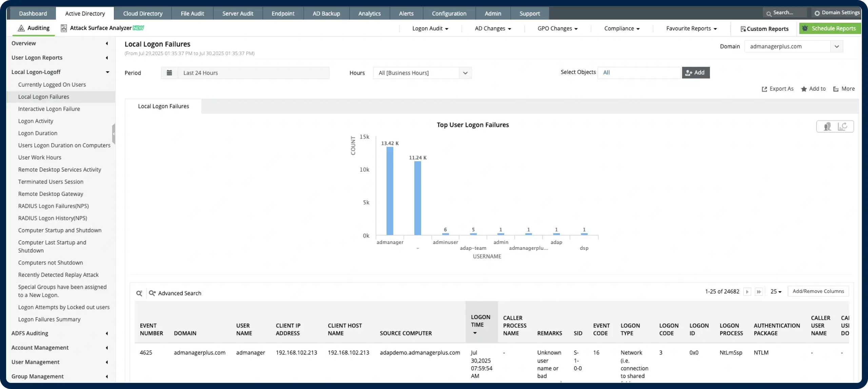This screenshot has width=868, height=389.
Task: Click the quick search magnifier icon above table
Action: [x=139, y=293]
